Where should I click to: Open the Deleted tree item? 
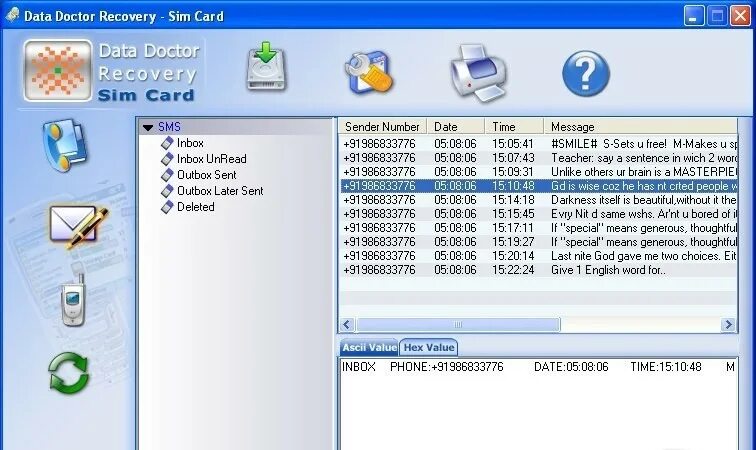click(x=195, y=206)
